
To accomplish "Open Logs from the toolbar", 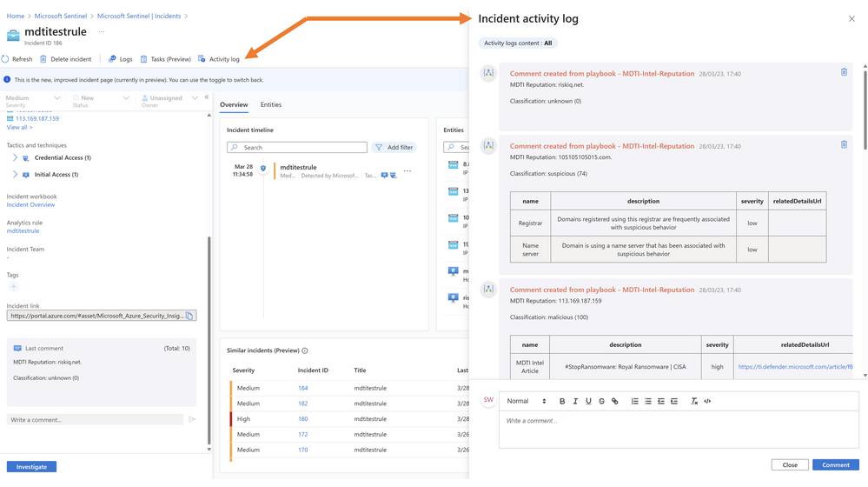I will coord(120,59).
